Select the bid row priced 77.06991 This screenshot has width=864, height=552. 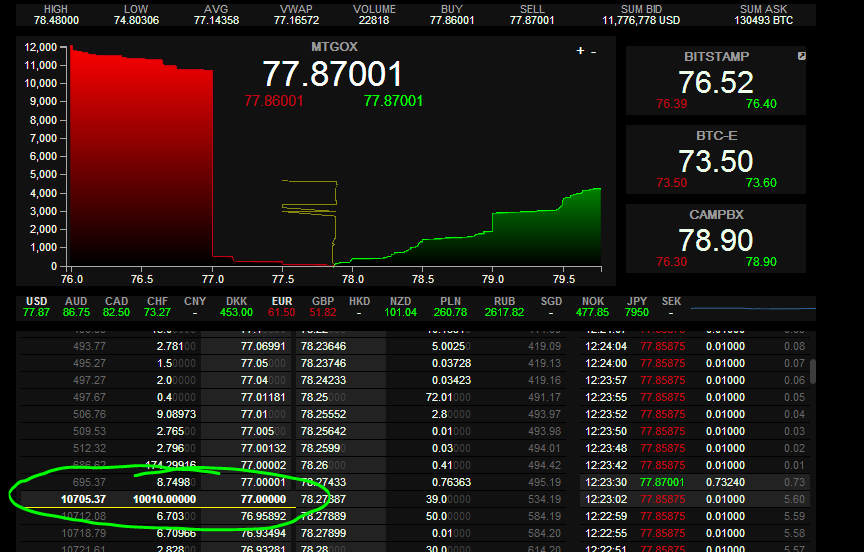[156, 347]
